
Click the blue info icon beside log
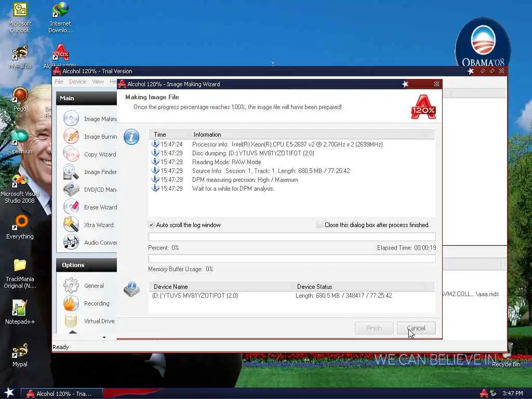131,137
